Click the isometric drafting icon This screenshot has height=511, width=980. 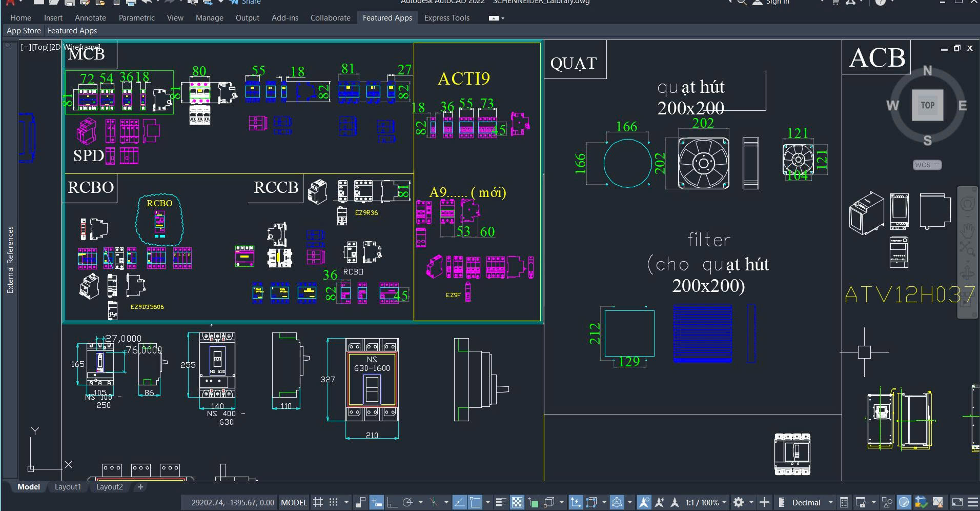[434, 502]
